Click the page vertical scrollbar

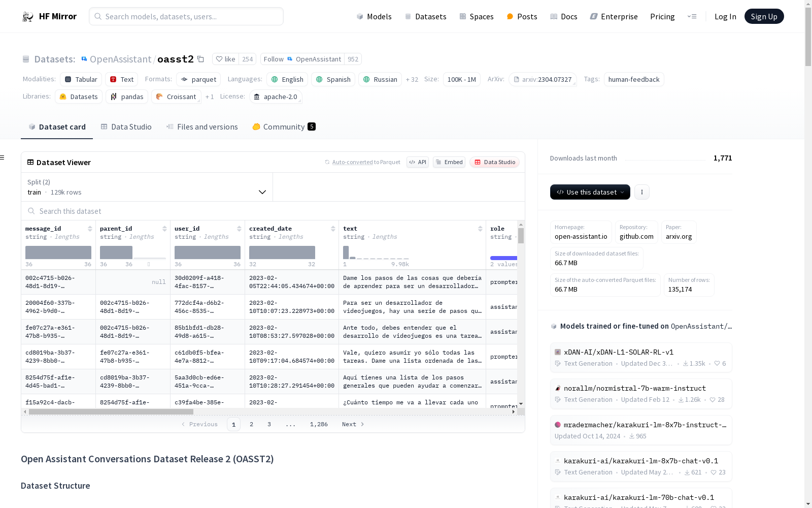808,37
